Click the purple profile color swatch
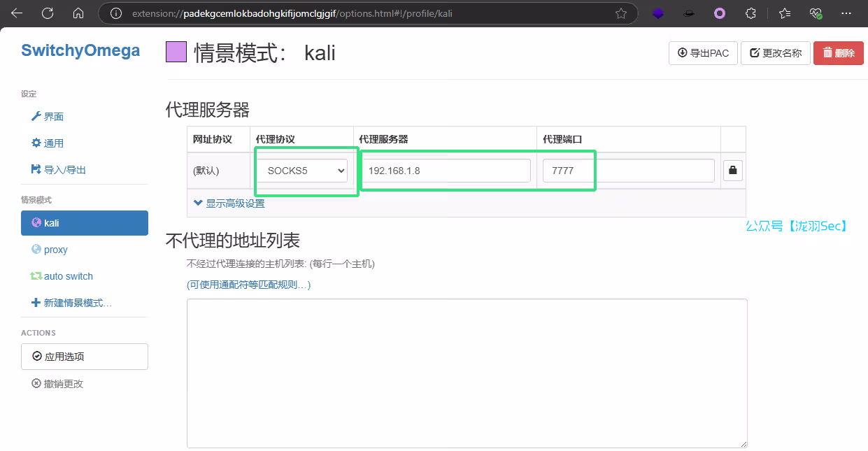 coord(176,52)
